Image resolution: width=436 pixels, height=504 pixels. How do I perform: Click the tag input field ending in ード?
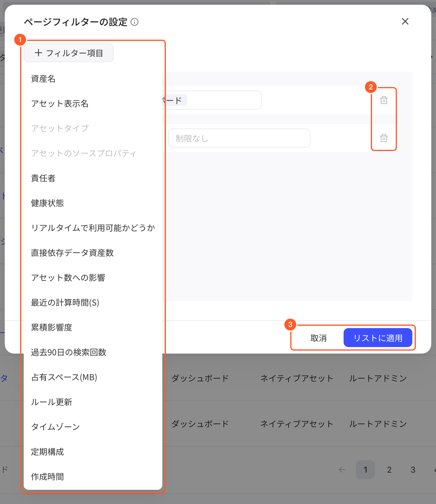click(212, 100)
